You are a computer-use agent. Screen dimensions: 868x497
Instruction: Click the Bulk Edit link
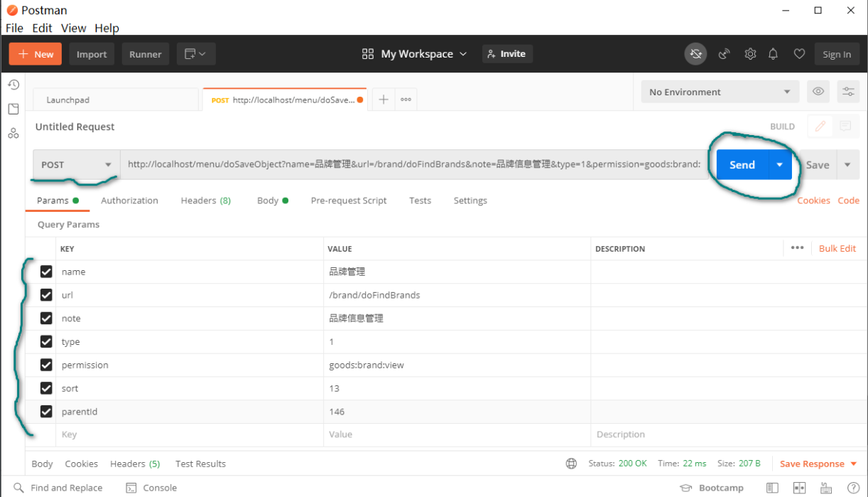tap(837, 248)
